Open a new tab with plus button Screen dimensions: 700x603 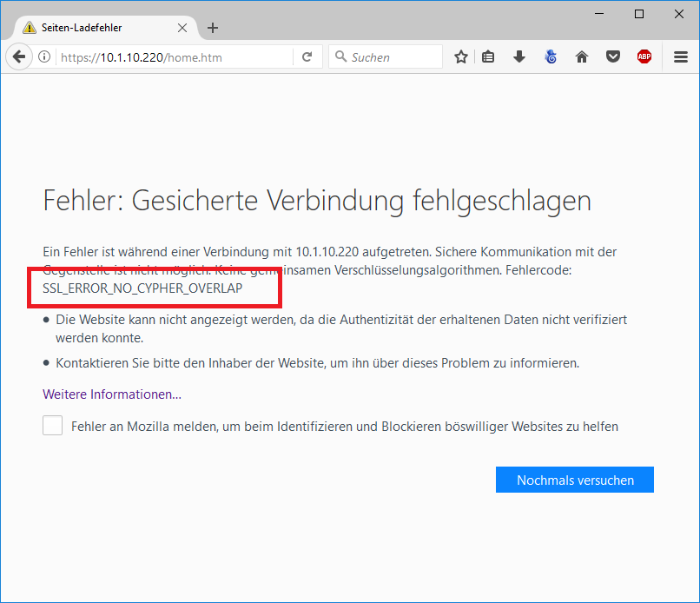coord(213,28)
